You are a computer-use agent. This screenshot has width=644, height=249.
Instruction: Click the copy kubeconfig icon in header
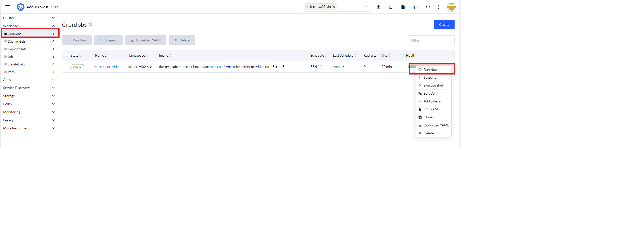pos(415,7)
